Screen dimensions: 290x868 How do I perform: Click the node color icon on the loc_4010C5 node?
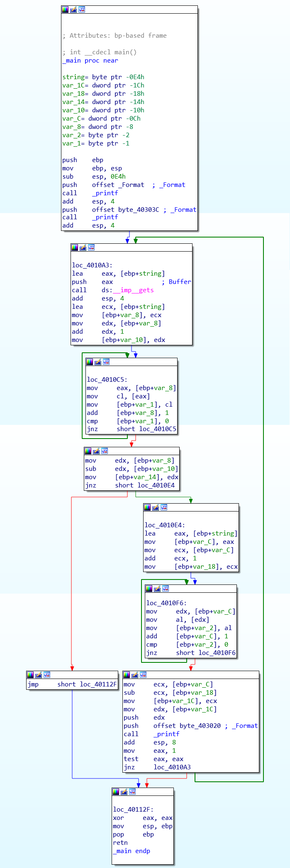pos(90,362)
